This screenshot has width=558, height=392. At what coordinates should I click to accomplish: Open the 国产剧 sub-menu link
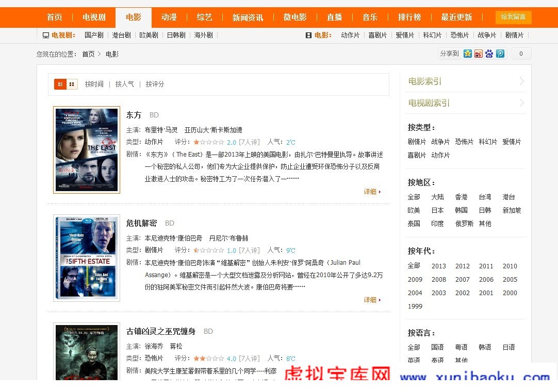94,35
